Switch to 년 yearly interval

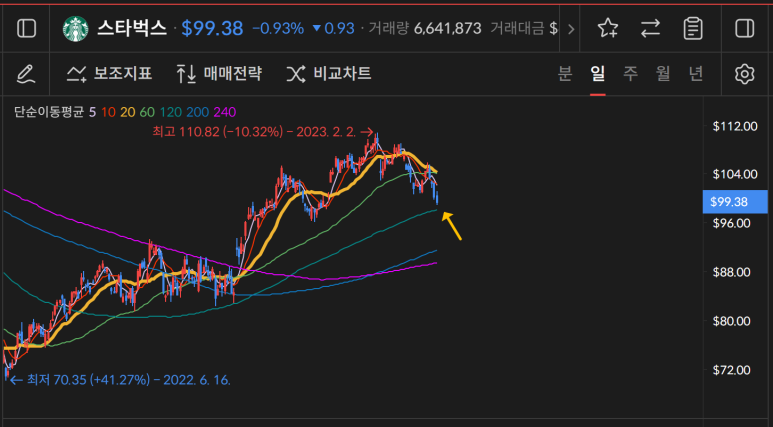pyautogui.click(x=696, y=74)
